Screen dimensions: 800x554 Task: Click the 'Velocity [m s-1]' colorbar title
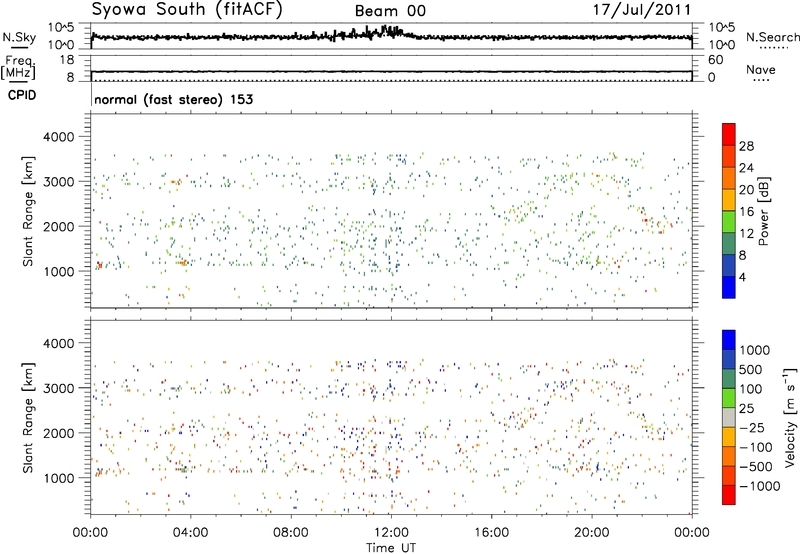790,417
